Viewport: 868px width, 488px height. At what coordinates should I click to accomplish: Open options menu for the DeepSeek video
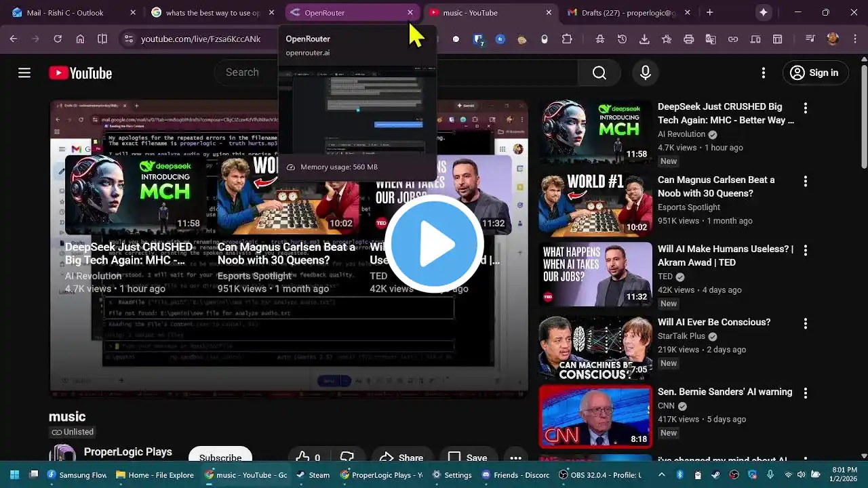[x=806, y=108]
